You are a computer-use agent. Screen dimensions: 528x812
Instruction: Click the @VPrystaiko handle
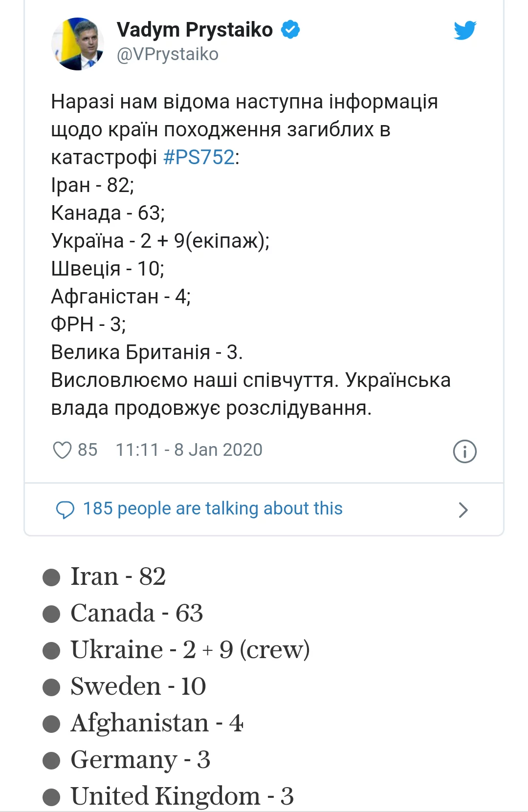point(168,54)
